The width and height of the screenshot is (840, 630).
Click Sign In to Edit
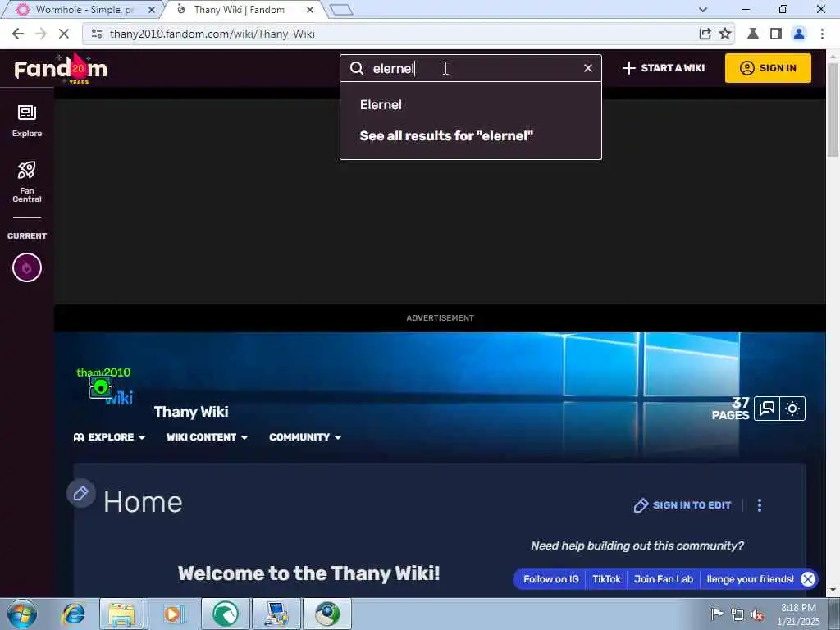(x=682, y=505)
